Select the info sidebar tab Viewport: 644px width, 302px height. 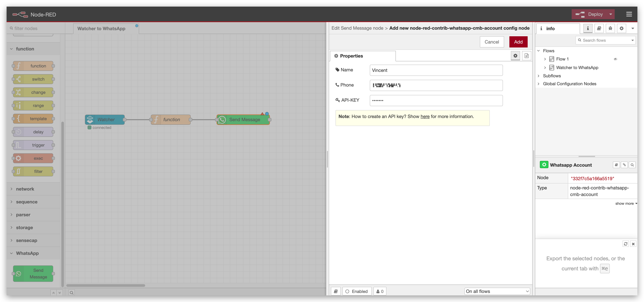coord(558,29)
